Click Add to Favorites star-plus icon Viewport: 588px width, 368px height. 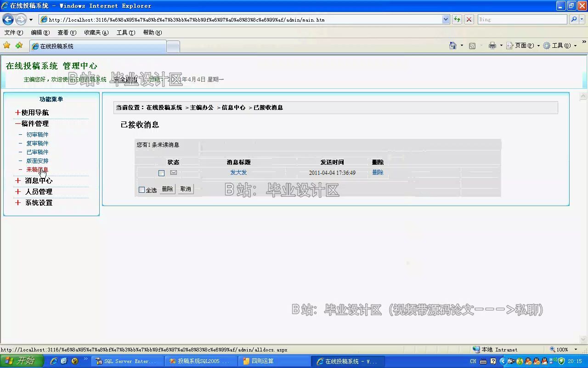19,46
